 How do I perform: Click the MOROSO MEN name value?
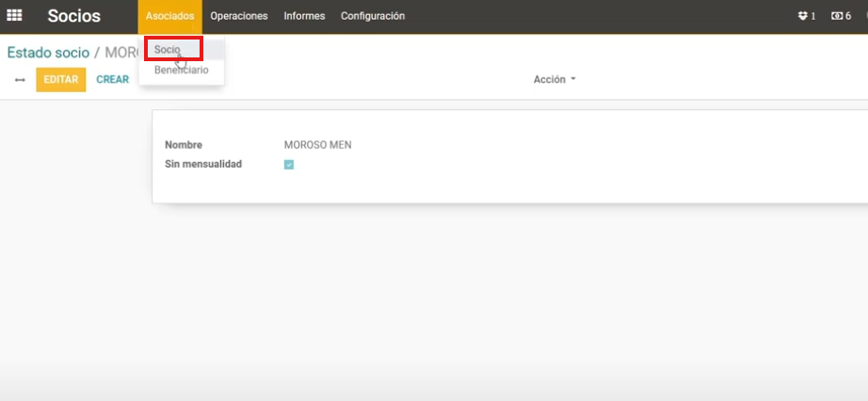coord(317,145)
